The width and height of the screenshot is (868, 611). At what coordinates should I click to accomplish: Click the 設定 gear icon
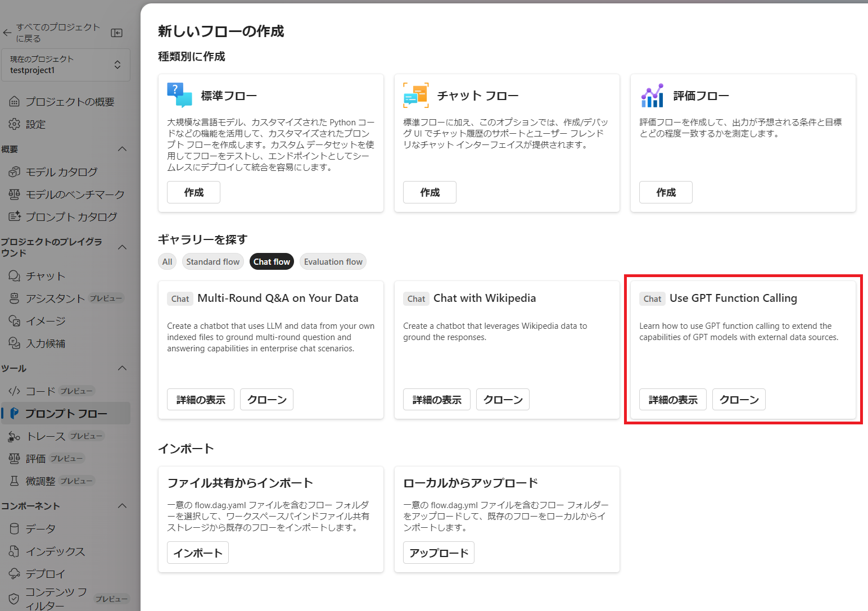[x=14, y=124]
